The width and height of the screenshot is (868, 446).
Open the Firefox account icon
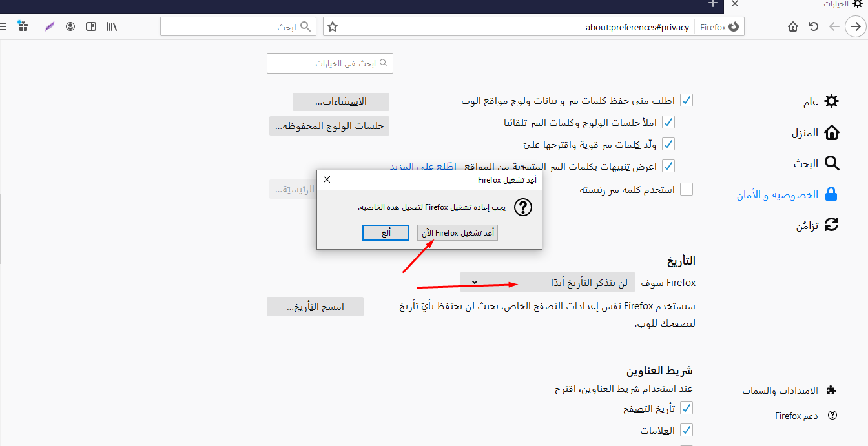point(70,26)
